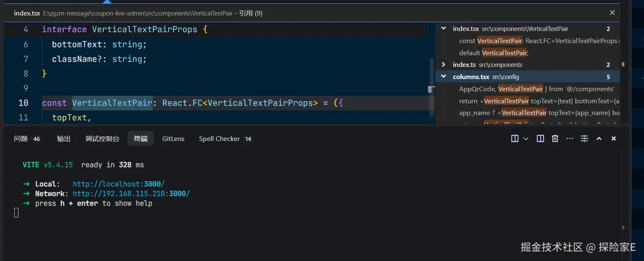
Task: Select the Spell Checker tab
Action: (219, 138)
